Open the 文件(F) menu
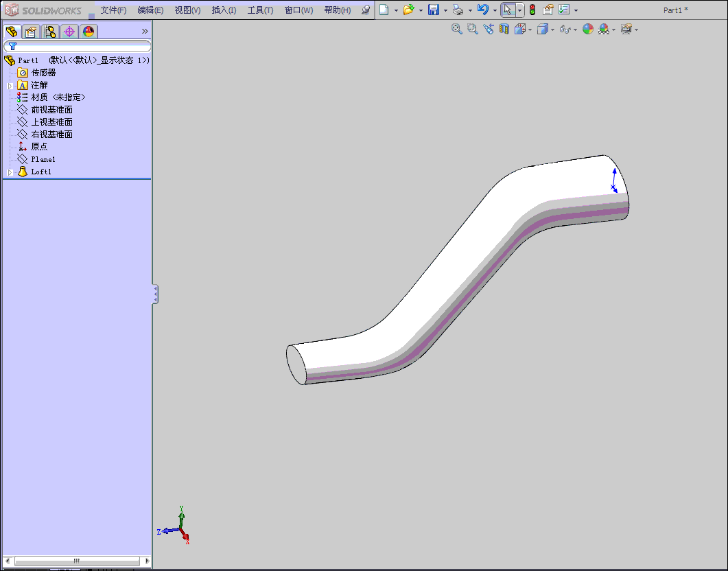Viewport: 728px width, 571px height. coord(113,10)
